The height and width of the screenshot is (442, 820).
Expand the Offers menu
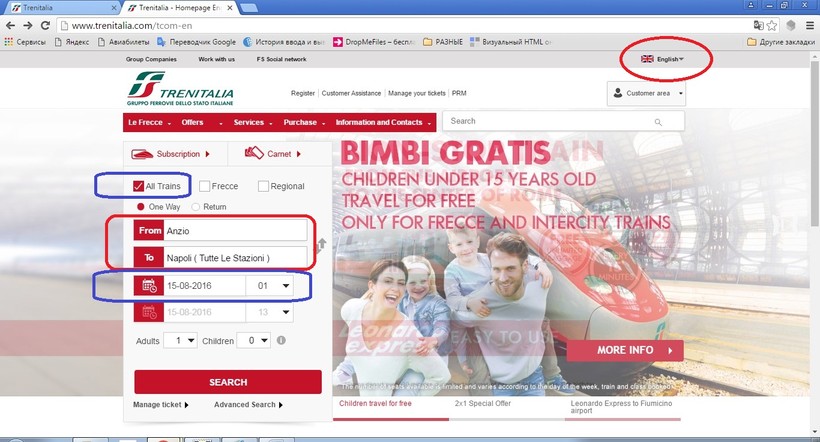tap(201, 122)
